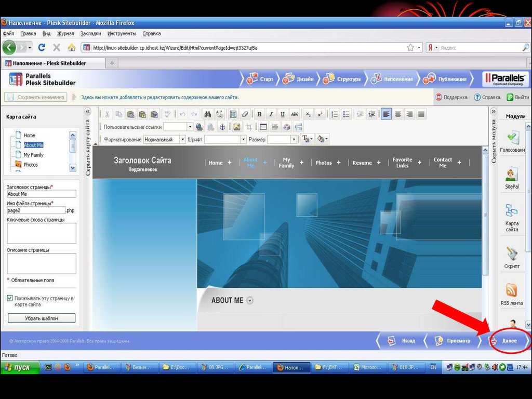
Task: Toggle italic formatting
Action: (x=271, y=114)
